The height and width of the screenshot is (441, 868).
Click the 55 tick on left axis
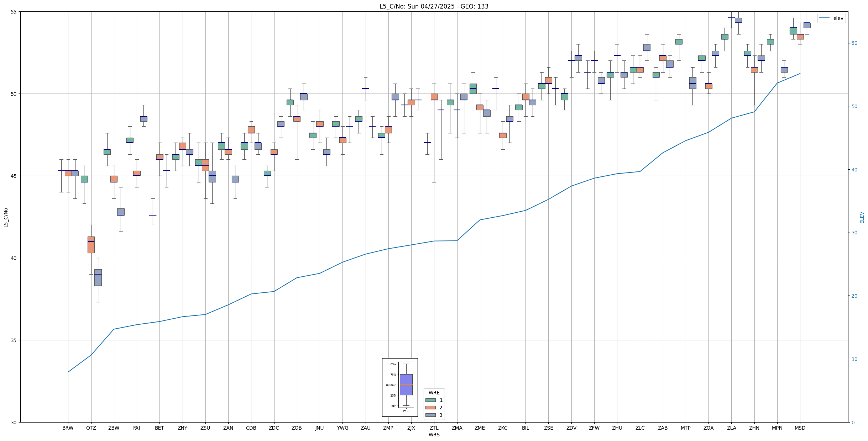click(14, 12)
